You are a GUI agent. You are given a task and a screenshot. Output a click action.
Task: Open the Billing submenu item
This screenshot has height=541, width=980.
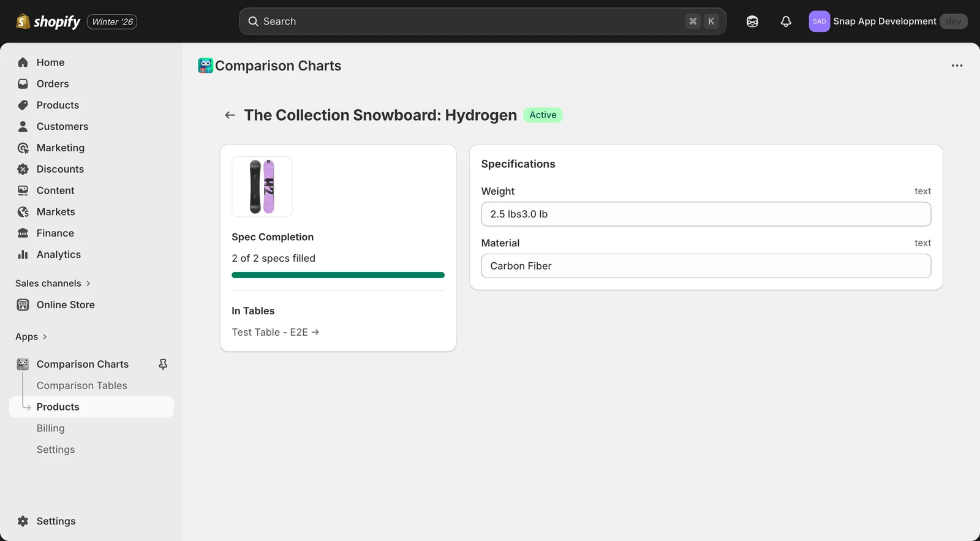(x=51, y=428)
